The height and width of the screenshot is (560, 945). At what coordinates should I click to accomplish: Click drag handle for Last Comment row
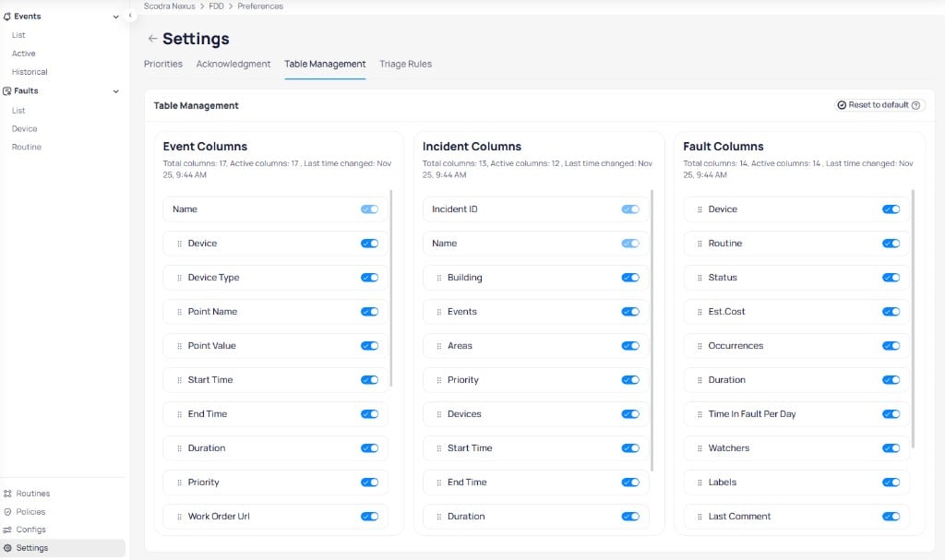click(x=700, y=517)
